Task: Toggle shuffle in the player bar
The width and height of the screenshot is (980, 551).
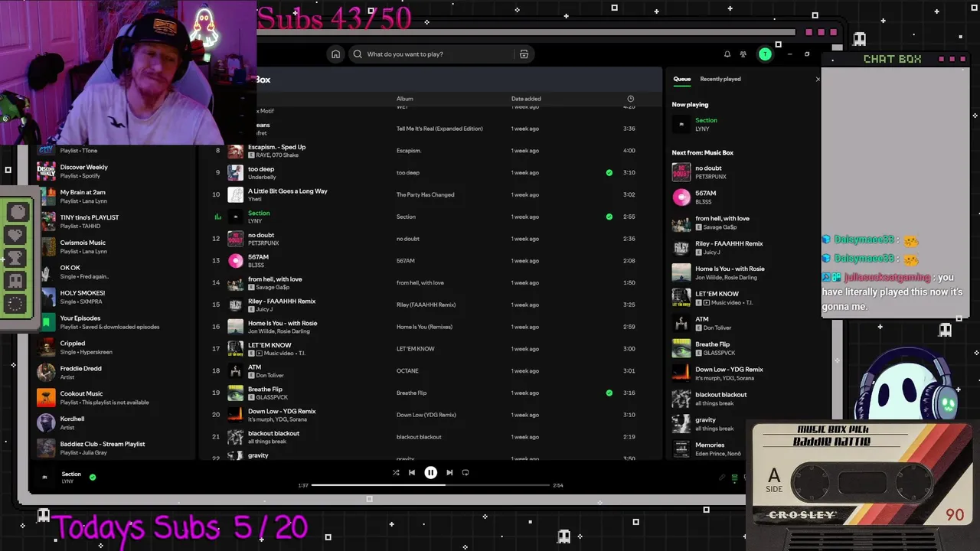Action: 396,473
